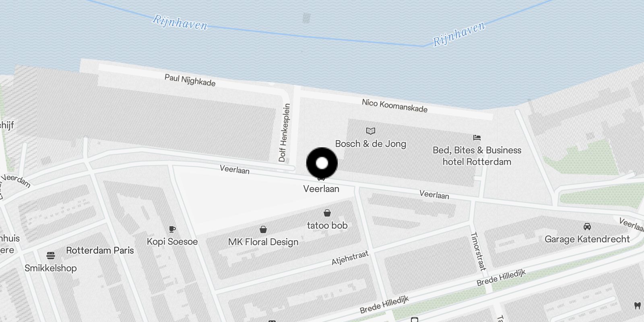The width and height of the screenshot is (644, 322).
Task: Click the burger icon above Smikkelshop
Action: [50, 255]
